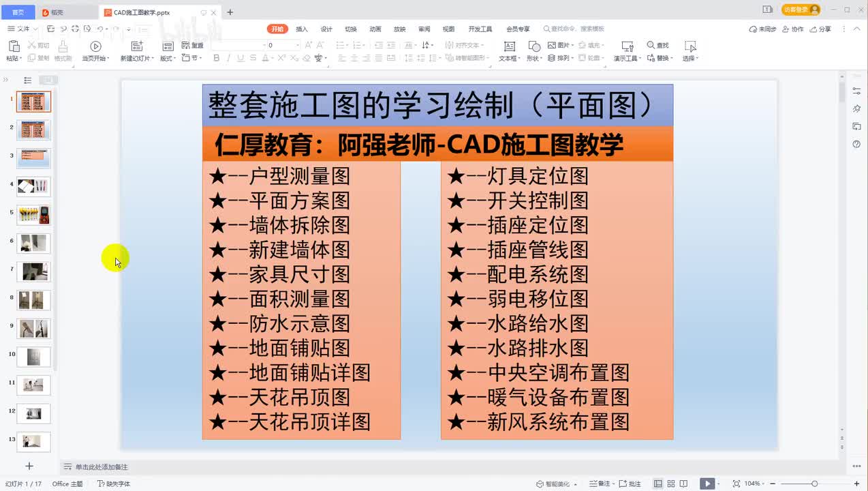868x491 pixels.
Task: Click the 格式刷 (Format Painter) icon
Action: tap(63, 46)
